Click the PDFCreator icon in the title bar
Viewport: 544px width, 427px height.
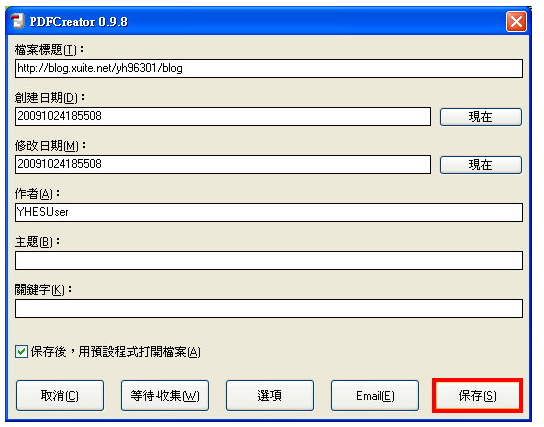(x=17, y=22)
